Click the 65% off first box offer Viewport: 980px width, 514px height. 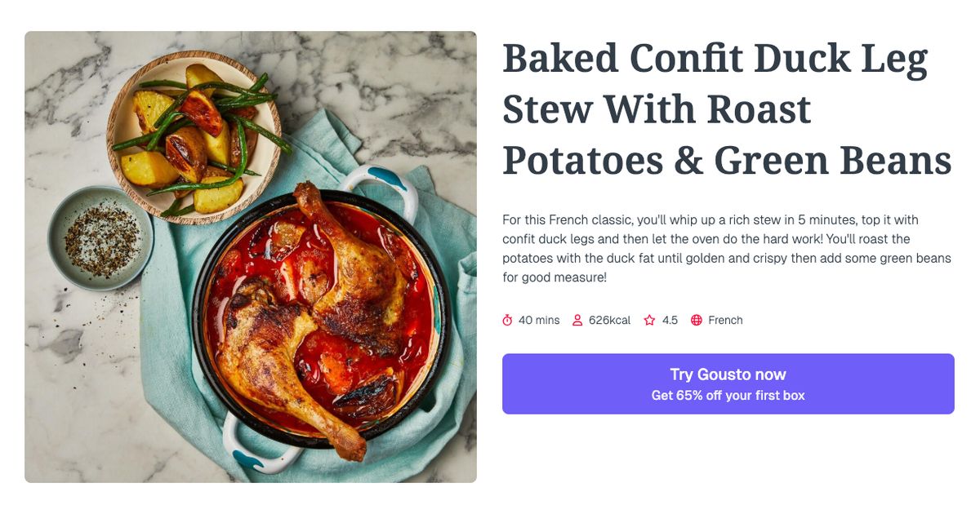(x=728, y=394)
